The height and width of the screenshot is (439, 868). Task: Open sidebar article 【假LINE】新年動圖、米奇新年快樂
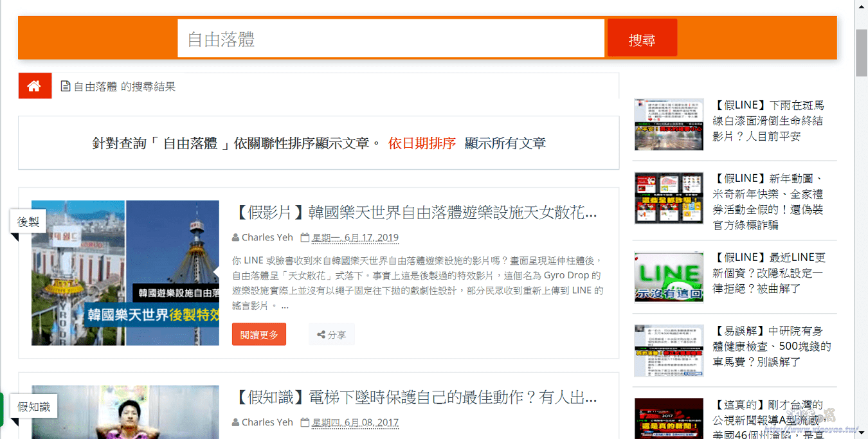pyautogui.click(x=768, y=202)
